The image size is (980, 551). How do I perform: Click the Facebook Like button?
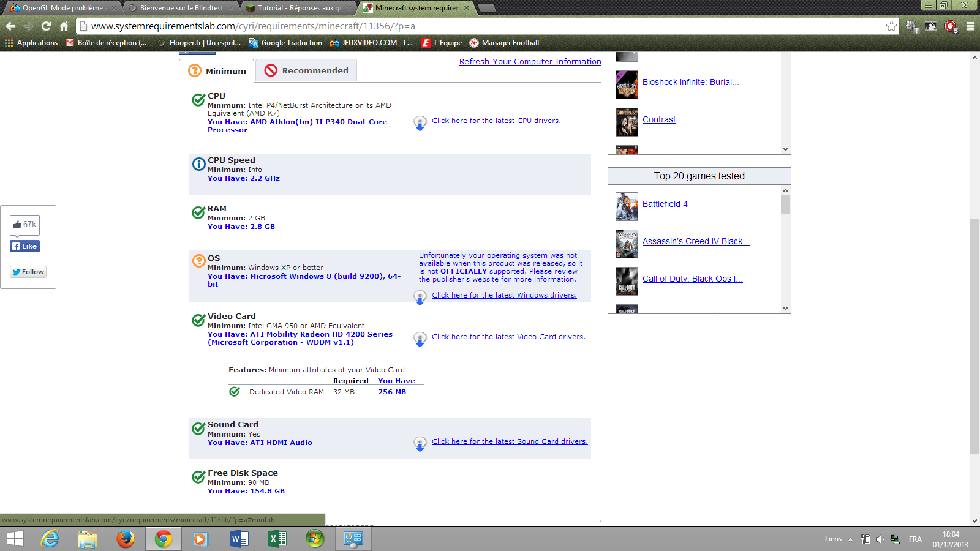coord(25,246)
